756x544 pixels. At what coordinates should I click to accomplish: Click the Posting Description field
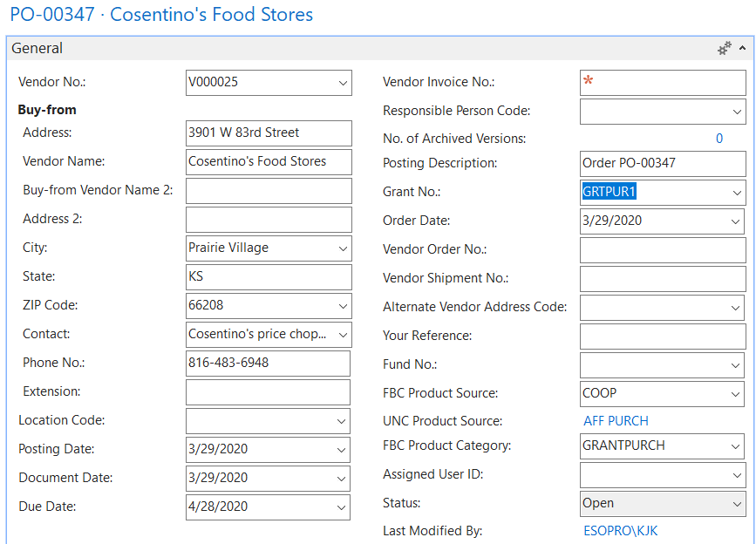click(x=663, y=164)
